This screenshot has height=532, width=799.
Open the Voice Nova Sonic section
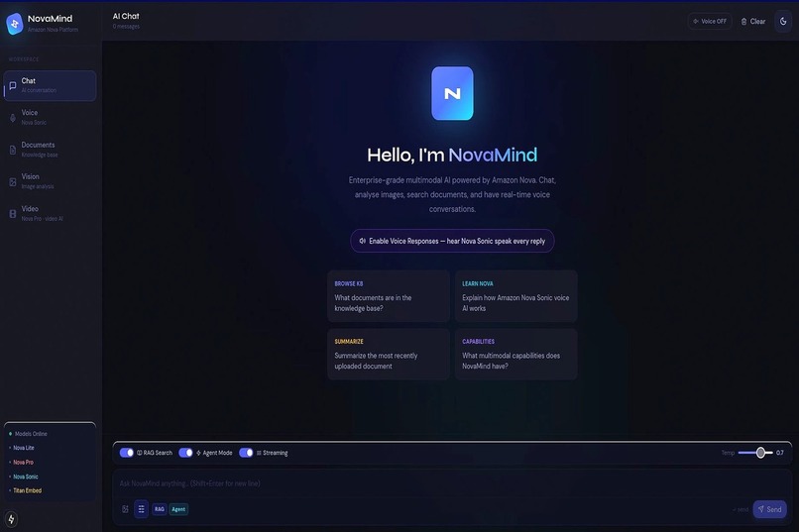pos(50,117)
